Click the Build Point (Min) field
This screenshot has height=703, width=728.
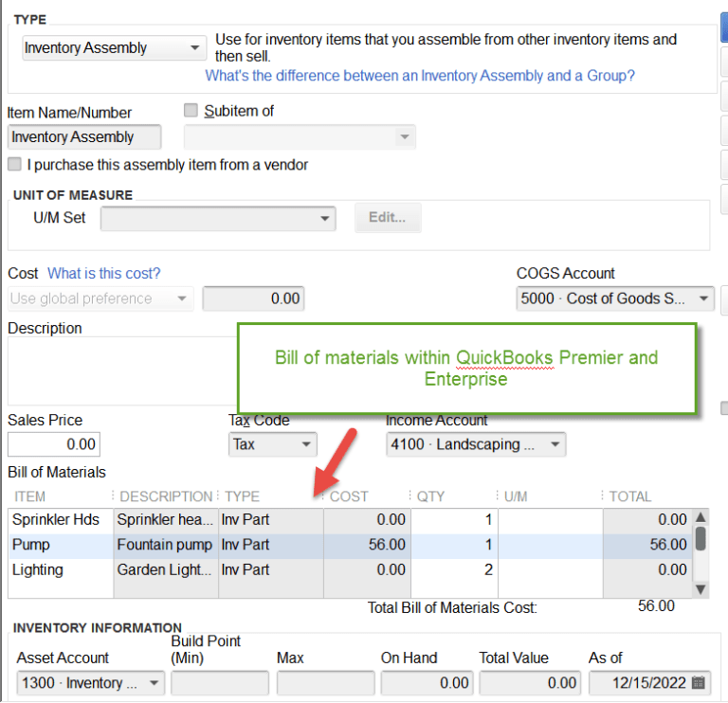pyautogui.click(x=220, y=683)
